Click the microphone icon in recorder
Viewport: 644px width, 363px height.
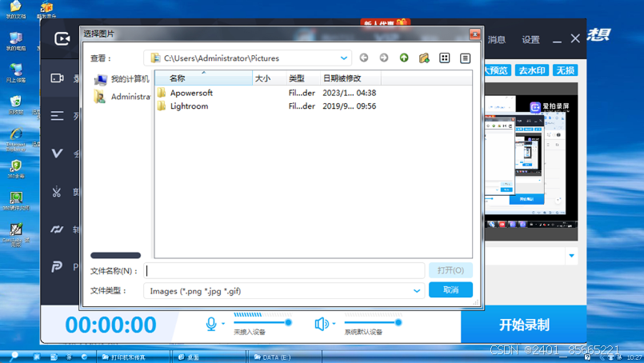point(211,324)
